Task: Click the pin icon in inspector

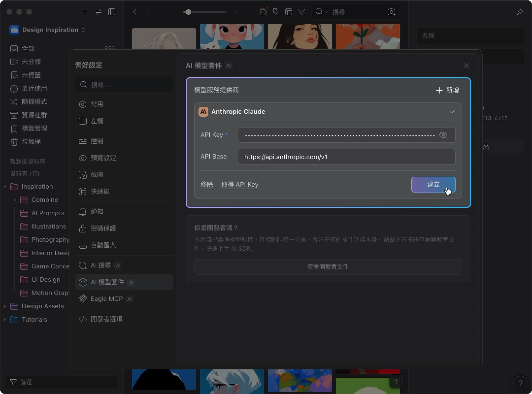Action: (x=520, y=12)
